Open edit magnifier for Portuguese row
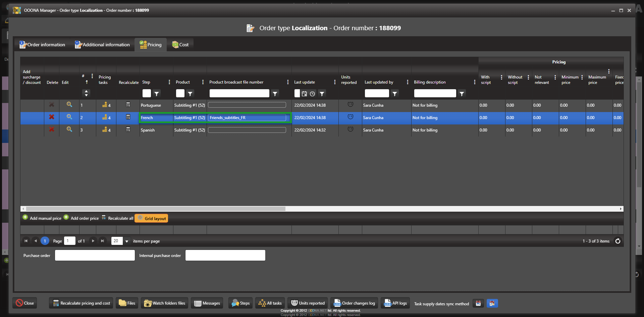This screenshot has width=644, height=317. (69, 105)
